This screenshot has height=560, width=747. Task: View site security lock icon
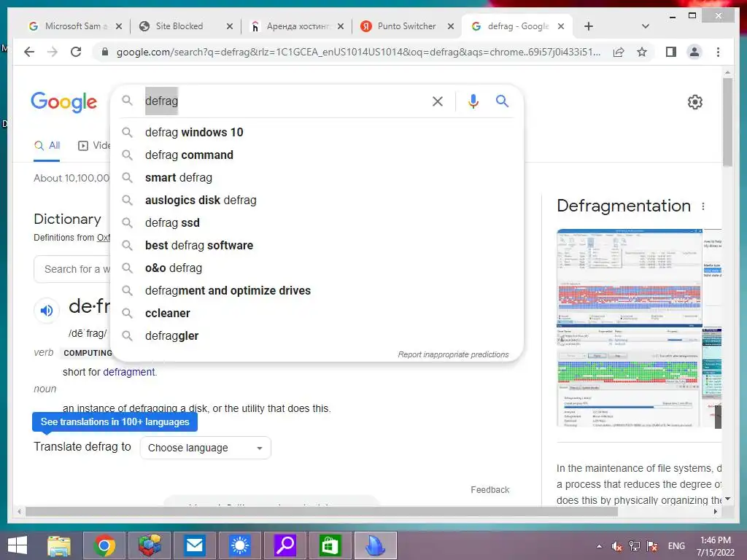[x=105, y=52]
